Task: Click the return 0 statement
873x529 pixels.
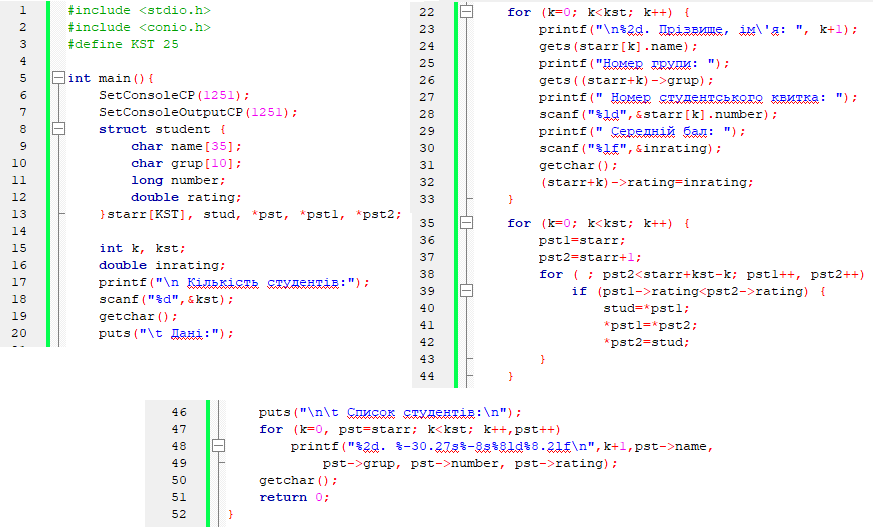Action: click(x=293, y=497)
